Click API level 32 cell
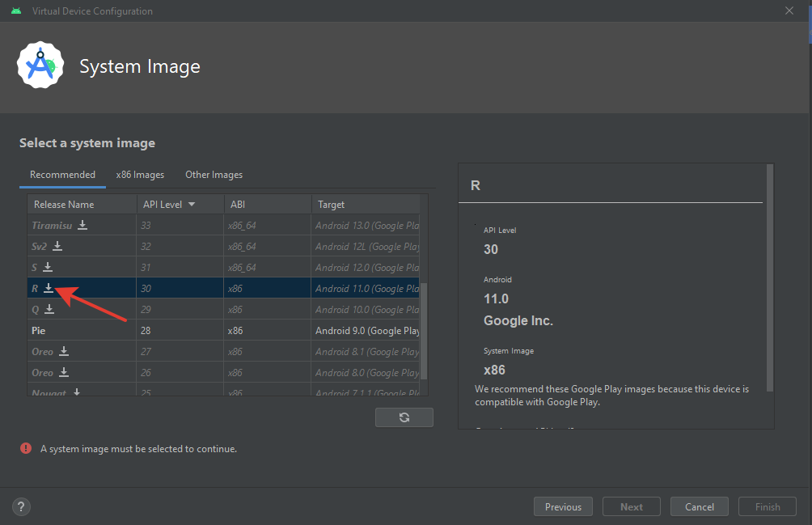This screenshot has width=812, height=525. click(x=180, y=247)
